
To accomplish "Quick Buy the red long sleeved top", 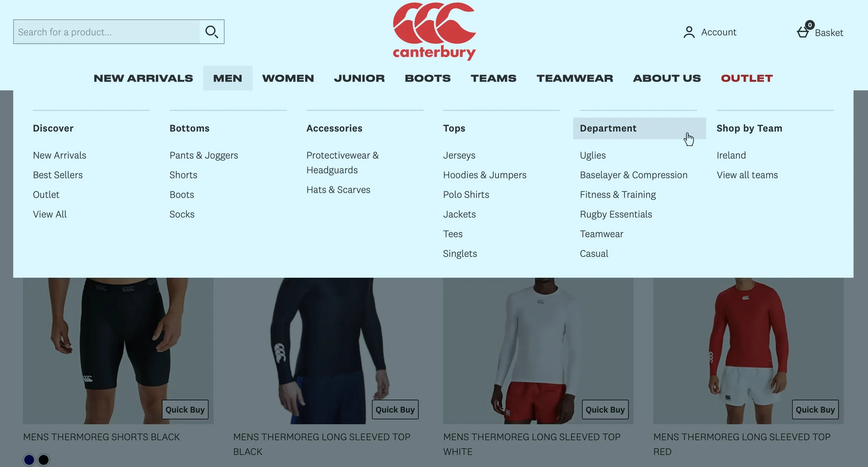I will pos(815,410).
